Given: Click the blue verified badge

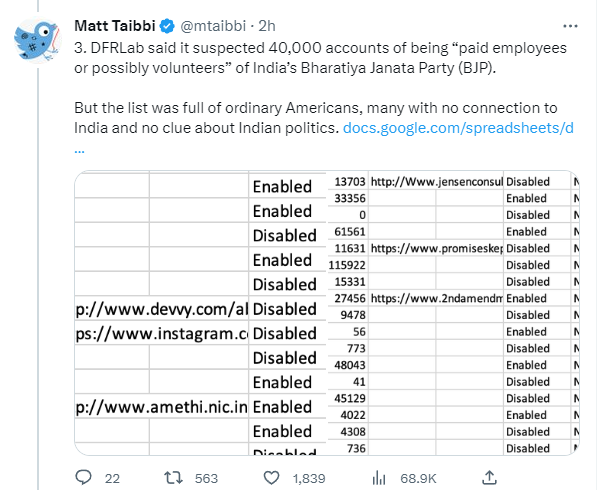Looking at the screenshot, I should click(x=167, y=26).
